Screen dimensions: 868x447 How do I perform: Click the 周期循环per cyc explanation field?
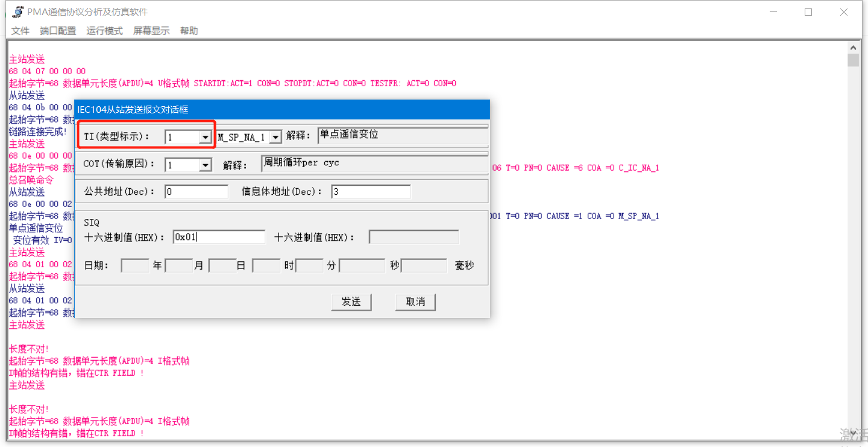[374, 164]
